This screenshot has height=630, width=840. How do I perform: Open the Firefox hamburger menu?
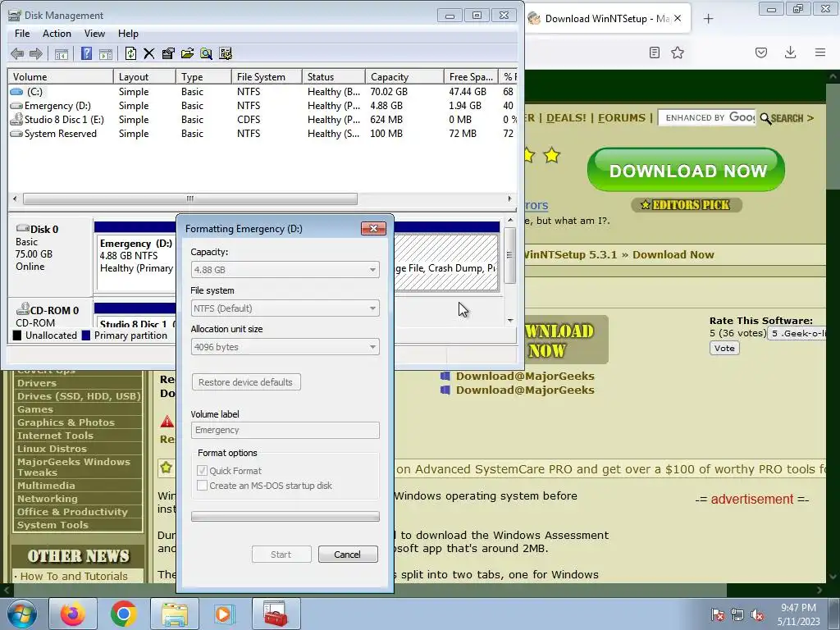pyautogui.click(x=820, y=52)
